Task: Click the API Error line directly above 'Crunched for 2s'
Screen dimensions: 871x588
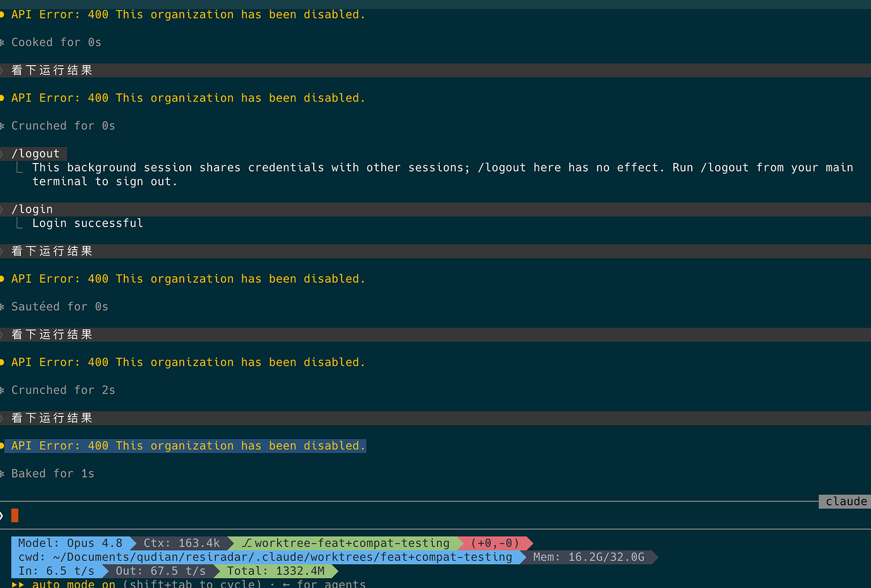Action: pos(188,362)
